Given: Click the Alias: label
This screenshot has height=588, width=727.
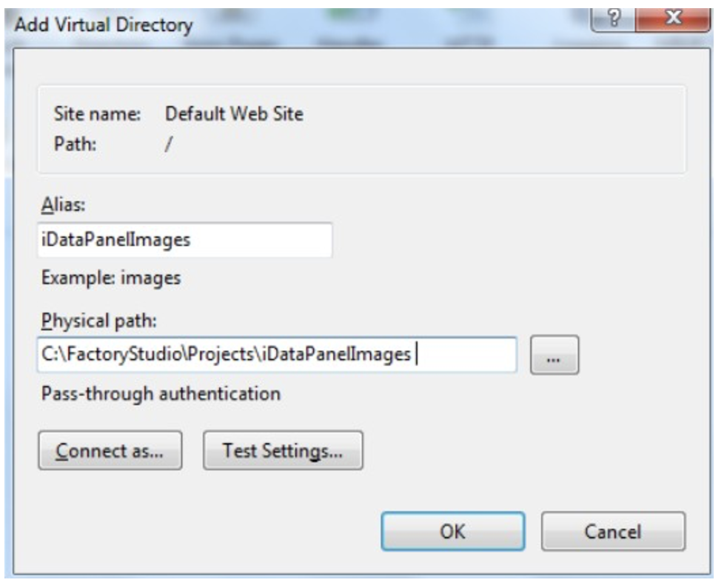Looking at the screenshot, I should tap(64, 204).
